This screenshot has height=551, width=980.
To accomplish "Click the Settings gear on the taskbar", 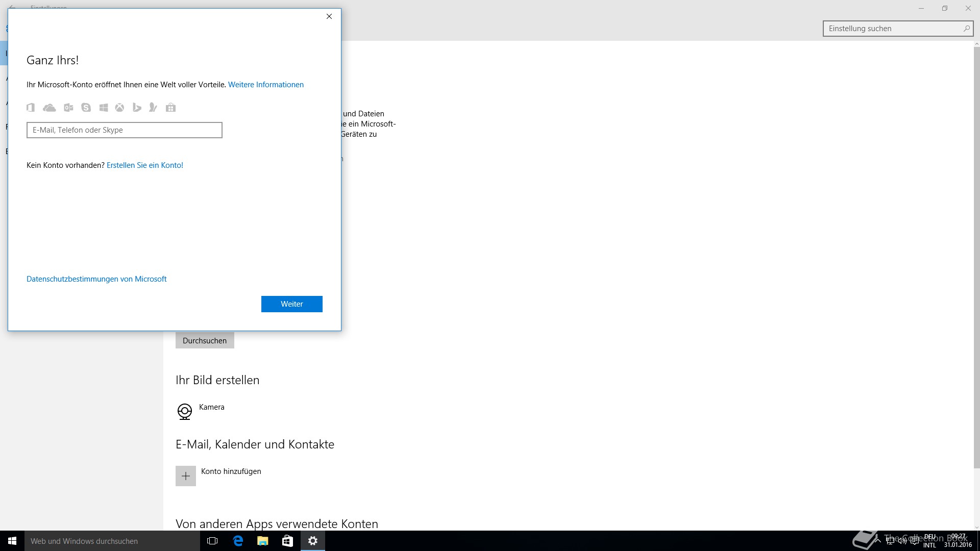I will point(313,541).
